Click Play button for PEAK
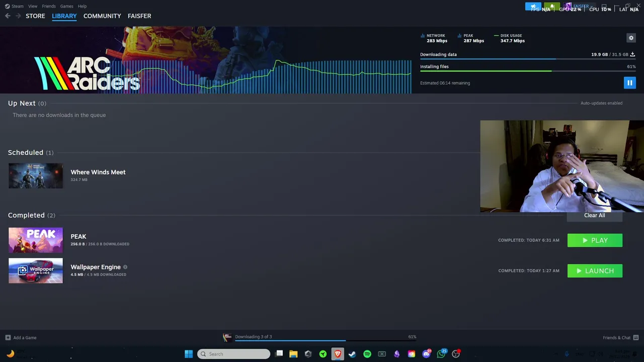This screenshot has width=644, height=362. click(x=595, y=240)
